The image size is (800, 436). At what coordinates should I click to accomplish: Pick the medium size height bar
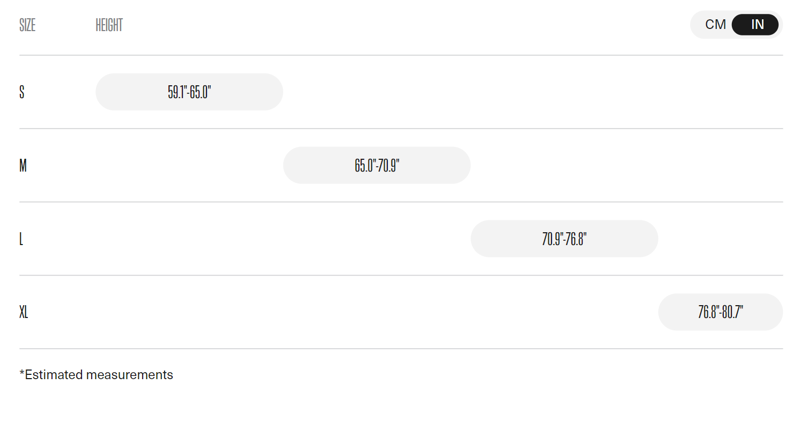pos(377,165)
